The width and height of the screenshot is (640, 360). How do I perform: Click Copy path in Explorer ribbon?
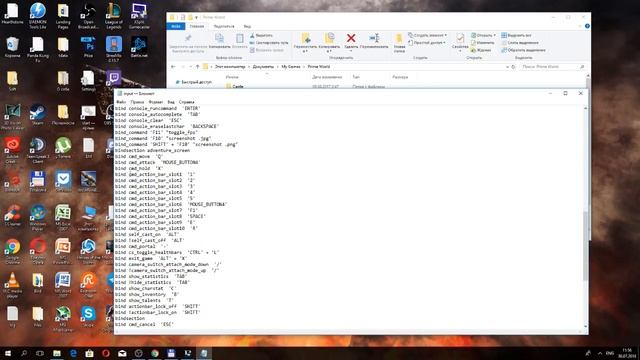pyautogui.click(x=269, y=42)
